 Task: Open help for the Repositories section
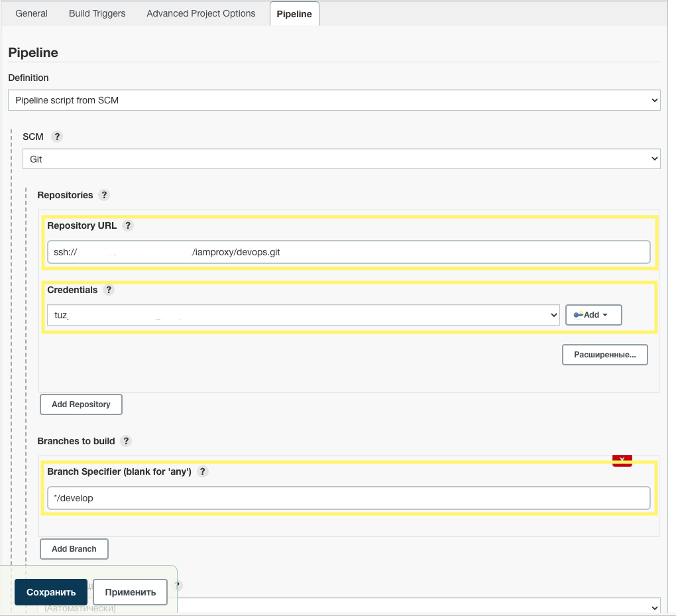pos(103,195)
